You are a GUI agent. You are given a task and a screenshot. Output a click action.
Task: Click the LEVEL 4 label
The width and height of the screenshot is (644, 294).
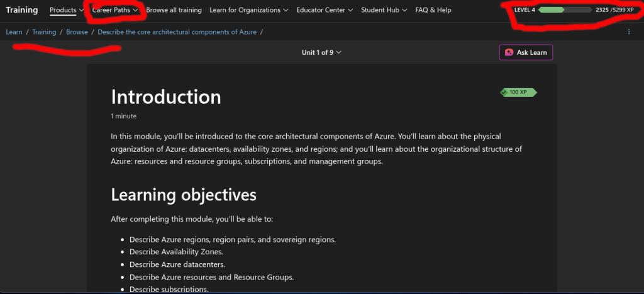525,10
